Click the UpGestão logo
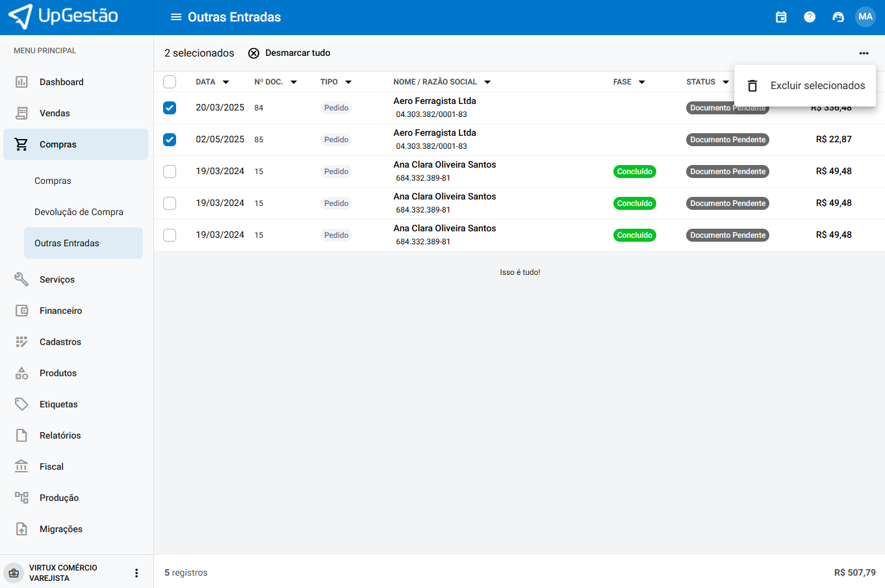Image resolution: width=885 pixels, height=588 pixels. tap(64, 17)
